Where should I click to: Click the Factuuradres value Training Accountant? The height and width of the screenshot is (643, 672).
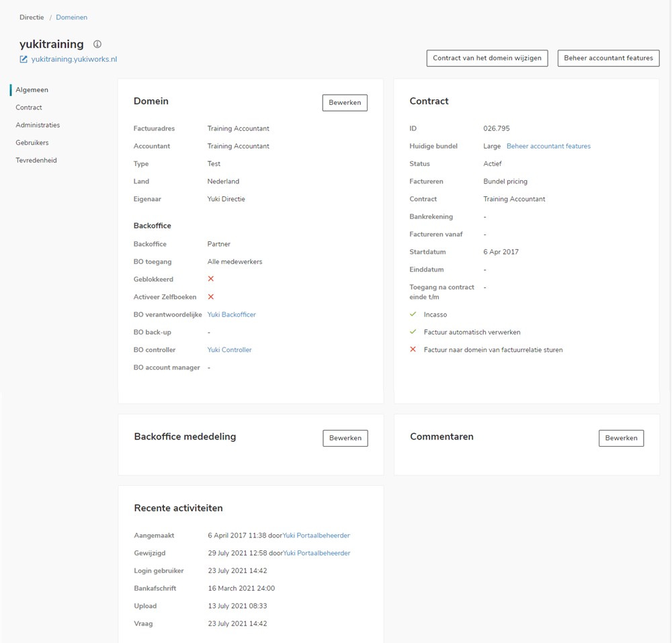tap(239, 128)
